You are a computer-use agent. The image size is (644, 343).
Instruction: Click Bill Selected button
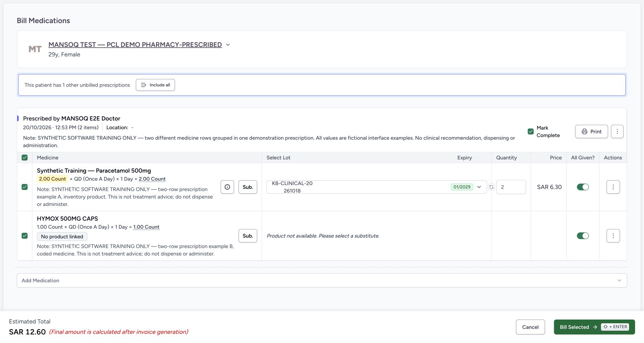(x=594, y=327)
